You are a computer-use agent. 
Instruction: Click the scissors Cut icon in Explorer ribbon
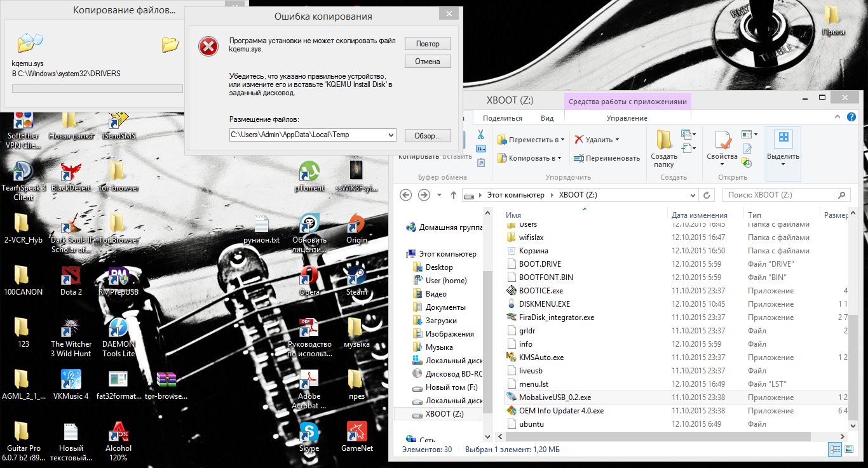click(481, 135)
